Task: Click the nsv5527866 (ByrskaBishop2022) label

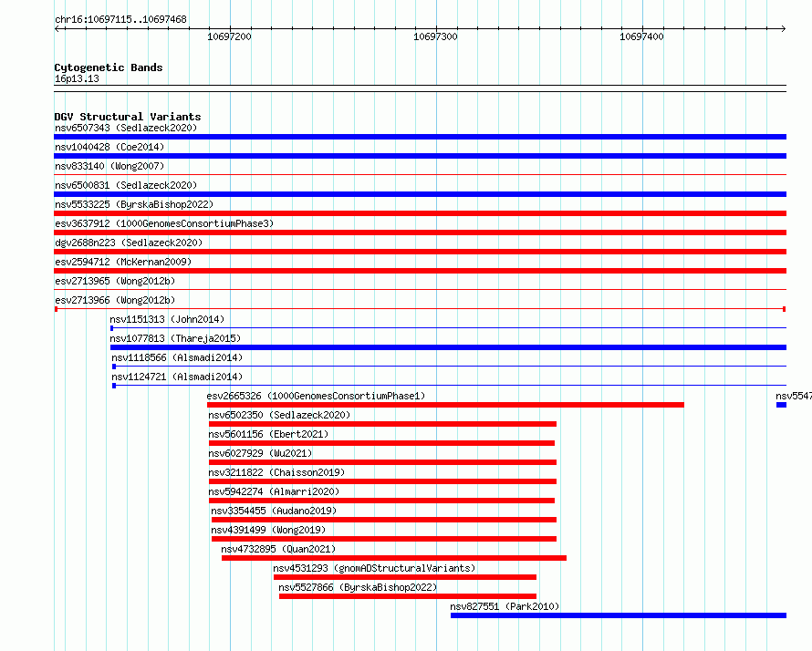Action: [x=358, y=587]
